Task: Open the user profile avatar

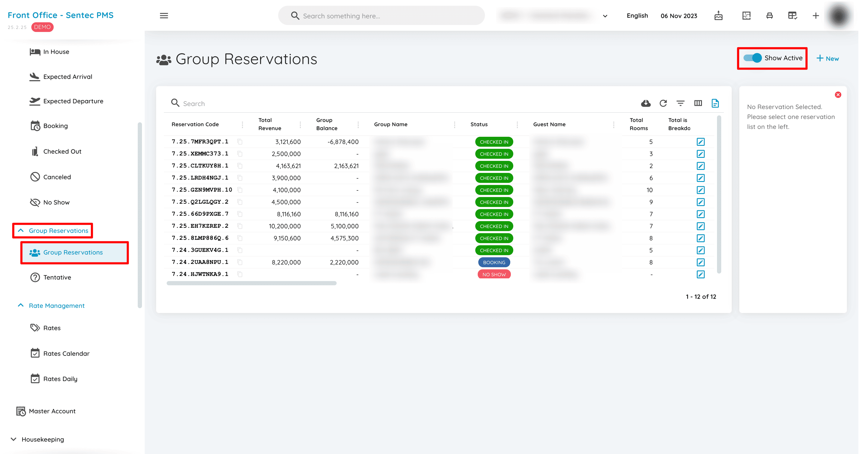Action: [839, 15]
